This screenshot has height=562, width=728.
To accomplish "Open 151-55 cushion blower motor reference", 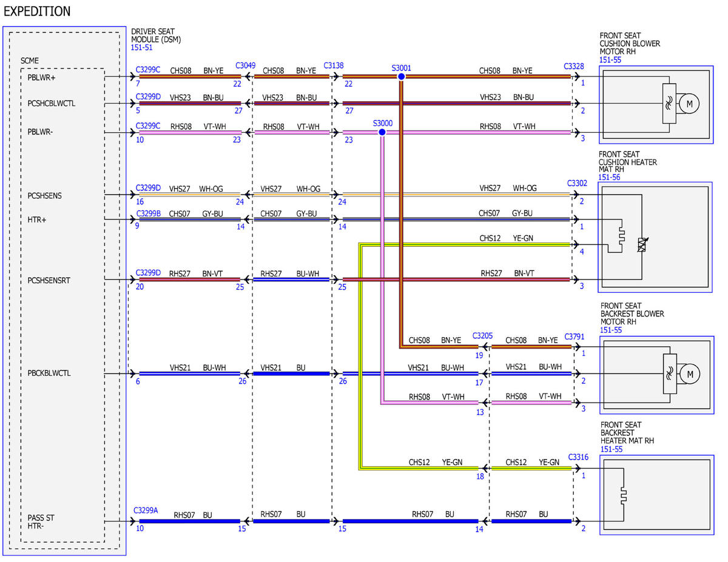I will pyautogui.click(x=610, y=60).
